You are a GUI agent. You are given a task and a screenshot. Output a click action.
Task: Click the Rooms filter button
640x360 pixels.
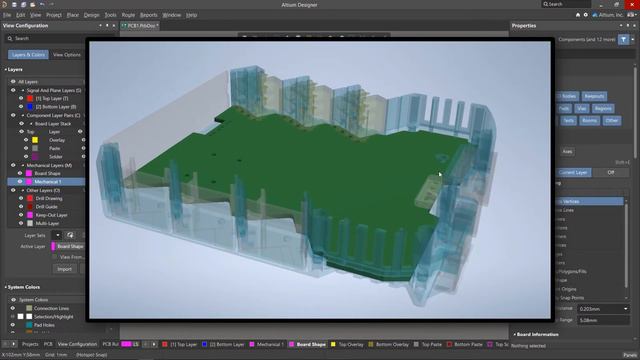pos(589,120)
